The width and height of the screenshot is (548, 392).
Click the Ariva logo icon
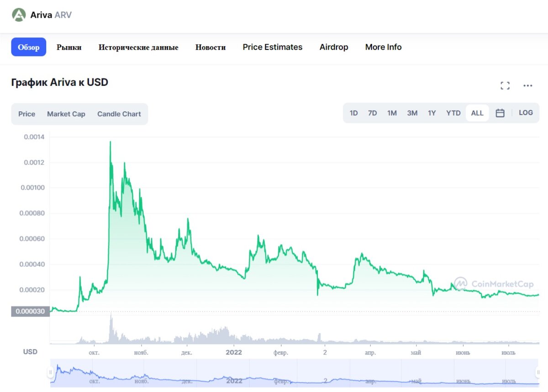pyautogui.click(x=19, y=15)
